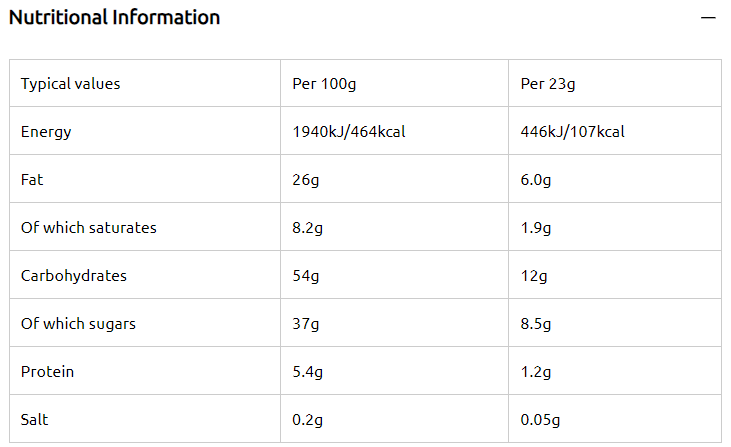Click the 1940kJ/464kcal energy value
This screenshot has height=447, width=731.
(349, 132)
